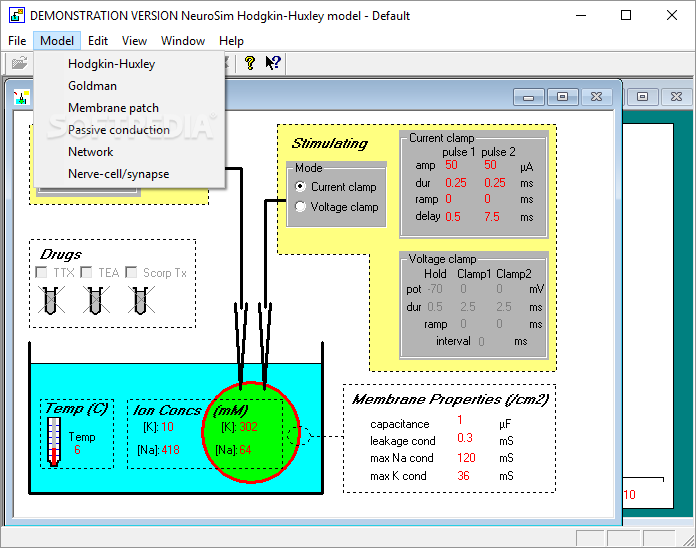Enable the TEA drug checkbox

pyautogui.click(x=86, y=272)
